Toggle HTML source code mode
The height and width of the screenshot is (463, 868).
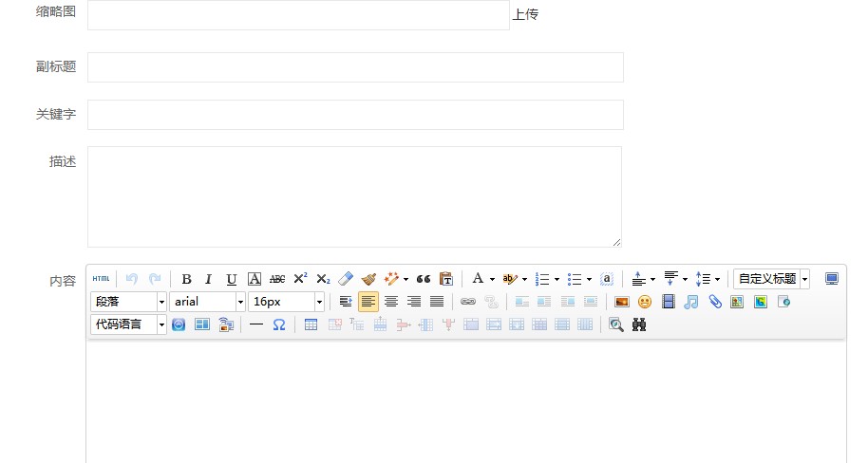[101, 279]
